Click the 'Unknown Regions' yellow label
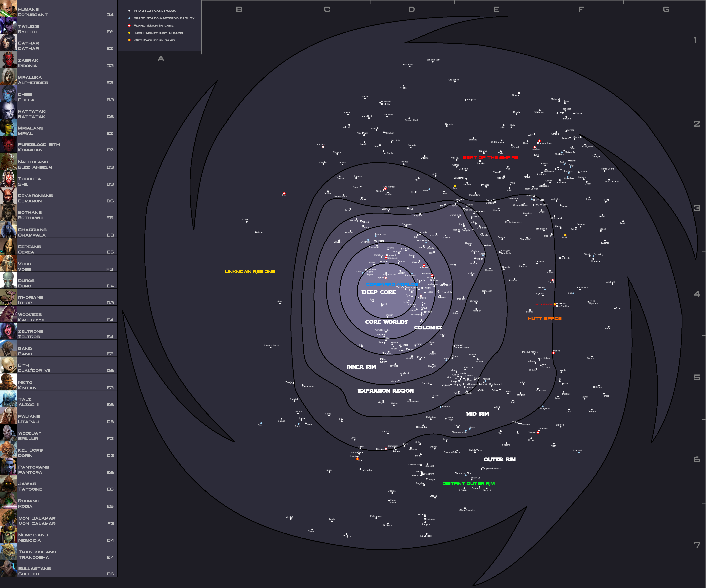706x588 pixels. point(250,271)
